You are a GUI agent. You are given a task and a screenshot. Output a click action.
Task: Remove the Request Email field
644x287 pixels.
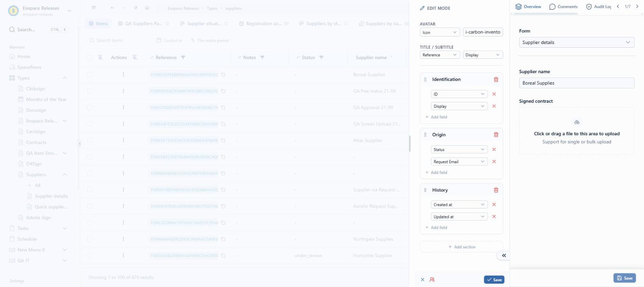coord(494,162)
